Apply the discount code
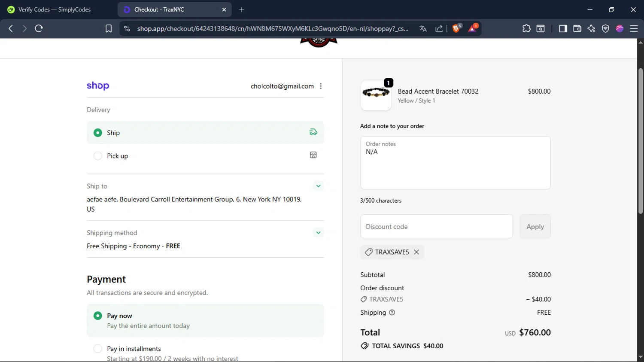644x362 pixels. point(535,226)
